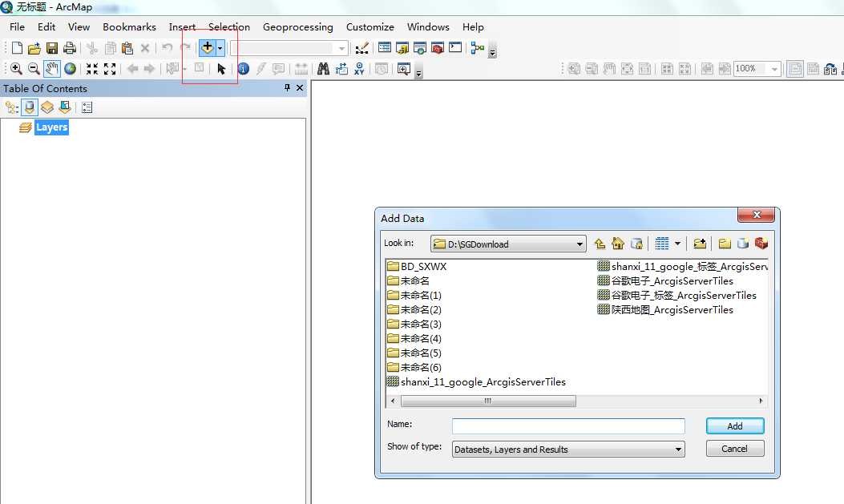844x504 pixels.
Task: Toggle List By Drawing Order in Table Of Contents
Action: point(12,107)
